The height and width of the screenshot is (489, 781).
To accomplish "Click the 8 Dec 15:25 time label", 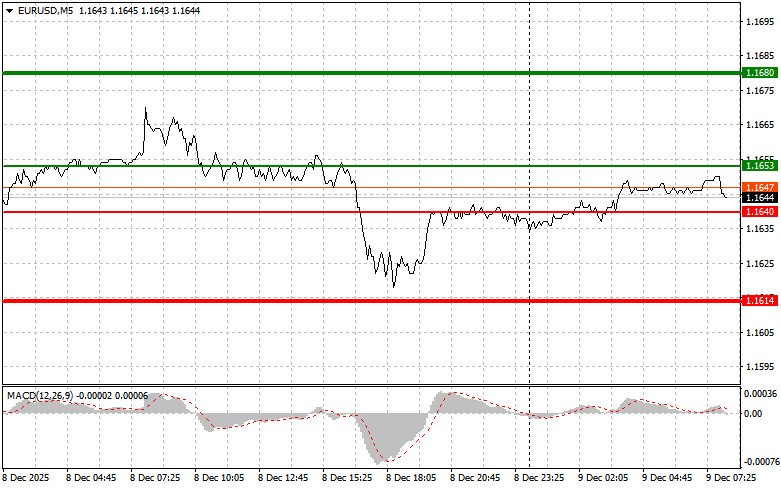I will point(347,478).
